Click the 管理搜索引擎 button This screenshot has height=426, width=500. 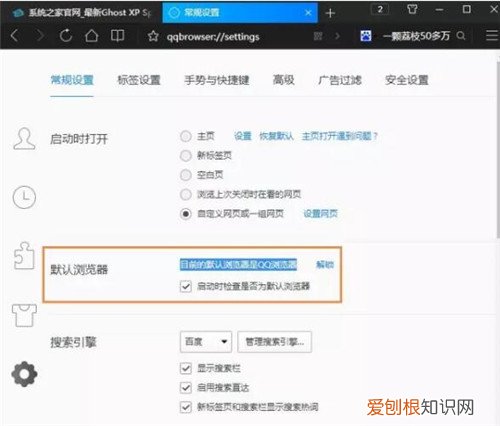(x=275, y=342)
